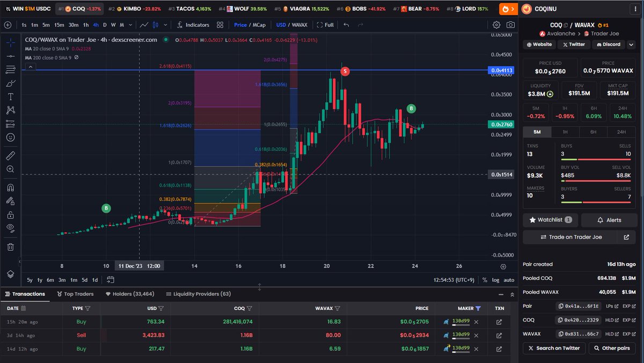The image size is (644, 363).
Task: Click Trade on Trader Joe
Action: tap(571, 237)
